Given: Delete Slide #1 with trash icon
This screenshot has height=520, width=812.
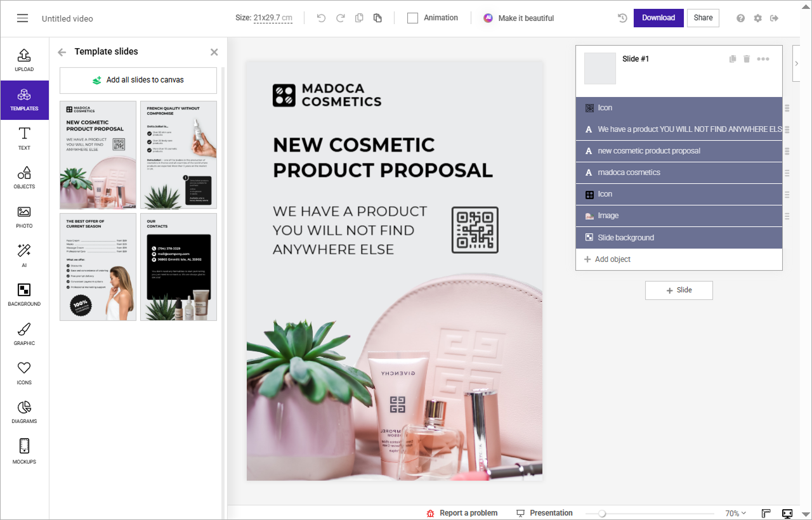Looking at the screenshot, I should coord(747,59).
